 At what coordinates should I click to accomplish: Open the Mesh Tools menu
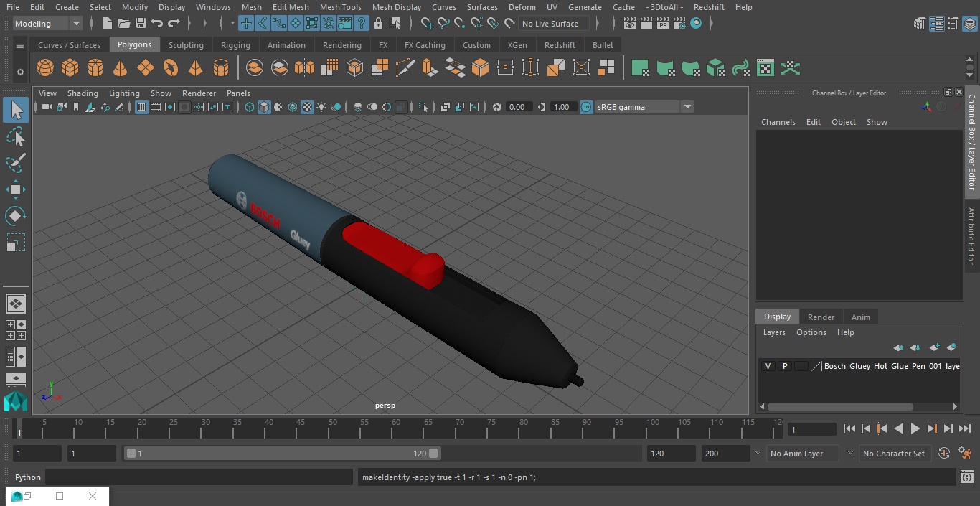(340, 7)
